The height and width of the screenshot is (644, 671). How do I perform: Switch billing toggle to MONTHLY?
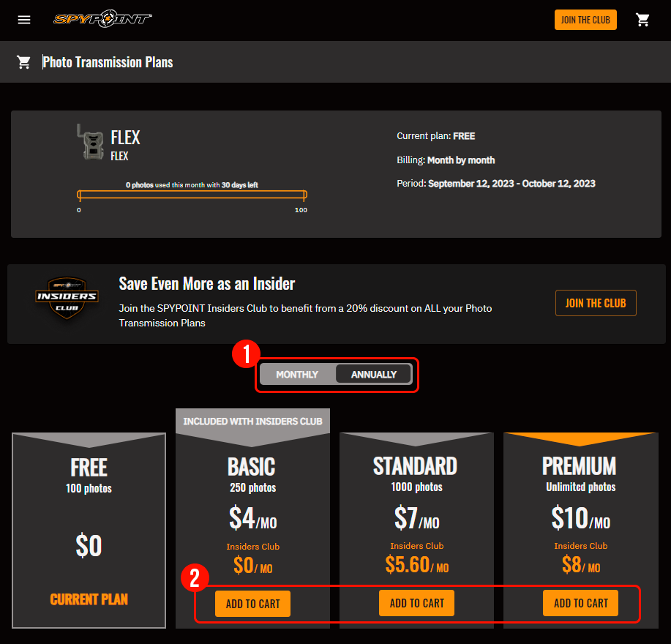297,375
